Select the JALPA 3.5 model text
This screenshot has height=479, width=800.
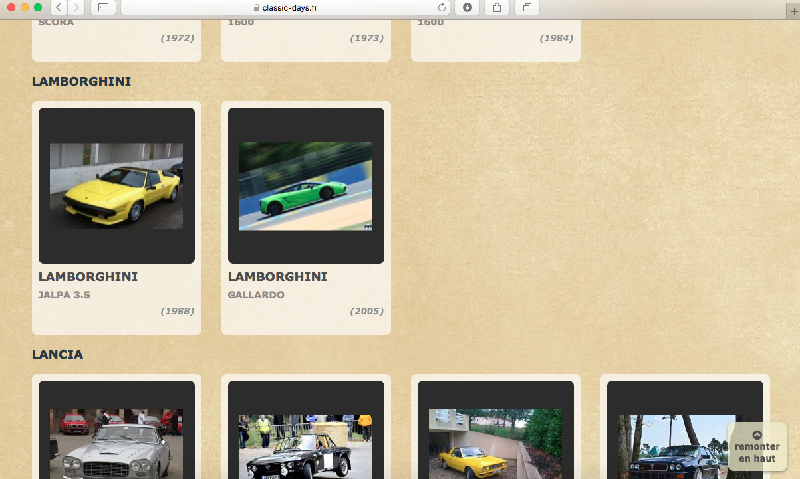click(x=64, y=295)
